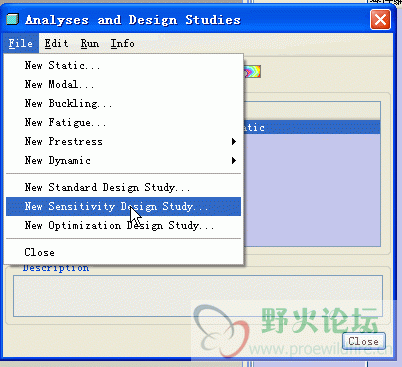
Task: Open the File menu
Action: (x=21, y=43)
